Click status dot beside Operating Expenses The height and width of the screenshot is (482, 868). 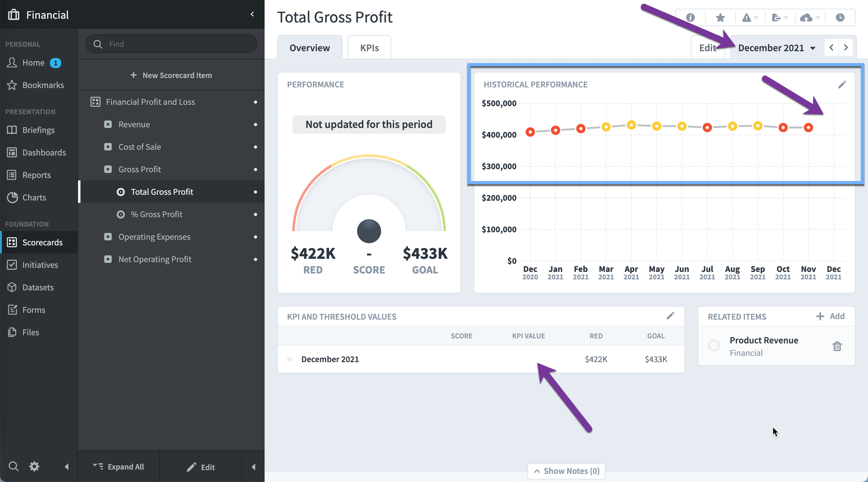click(256, 237)
